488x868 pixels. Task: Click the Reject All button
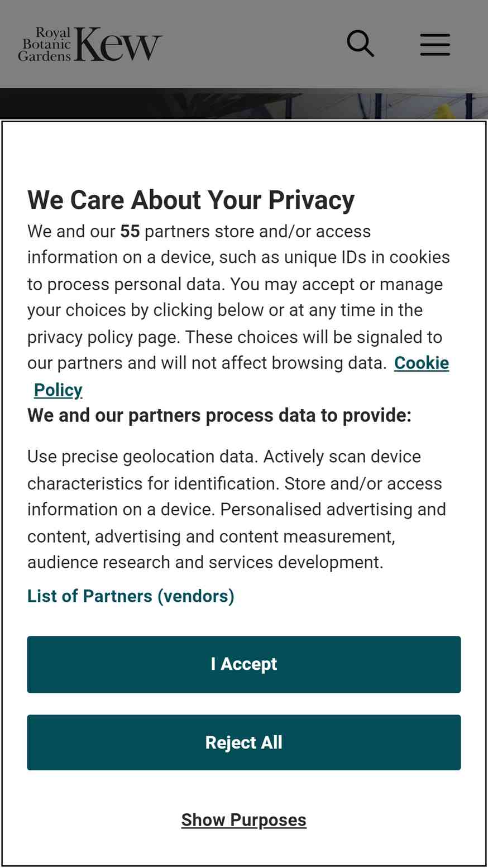coord(244,742)
